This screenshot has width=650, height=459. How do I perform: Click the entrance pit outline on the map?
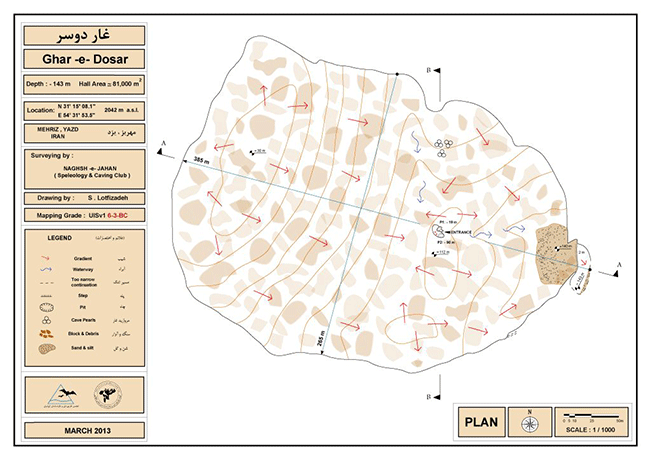click(438, 231)
